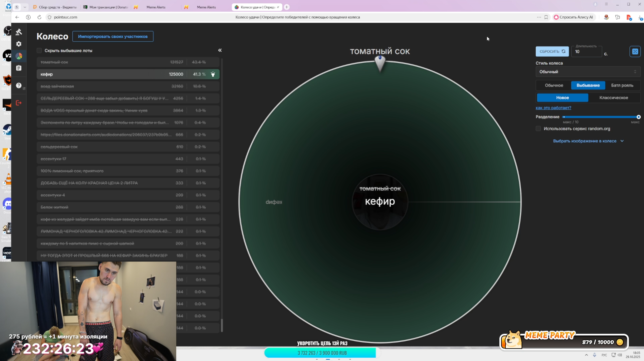
Task: Click the dice random icon button
Action: (635, 52)
